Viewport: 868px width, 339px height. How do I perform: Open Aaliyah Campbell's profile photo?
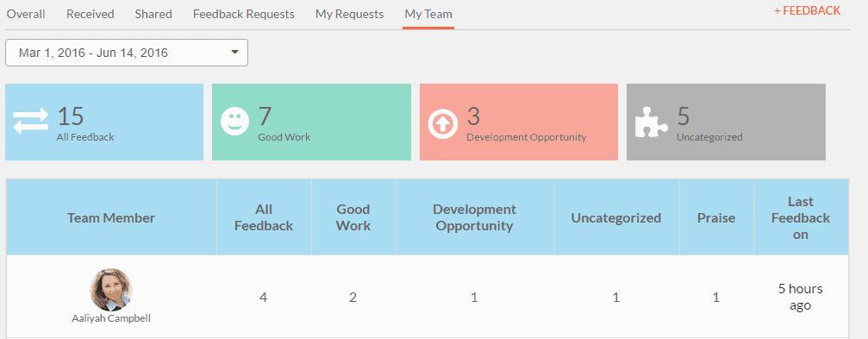point(110,290)
